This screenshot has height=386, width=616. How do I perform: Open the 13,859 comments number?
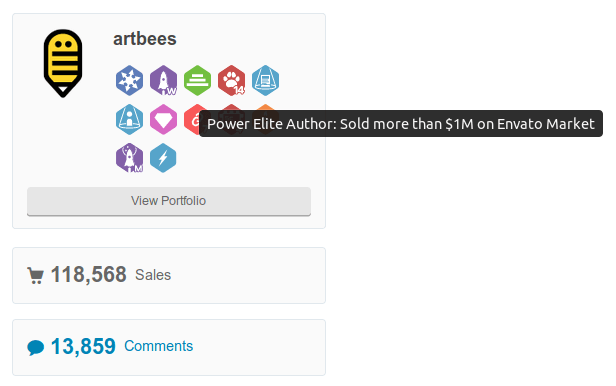point(83,346)
